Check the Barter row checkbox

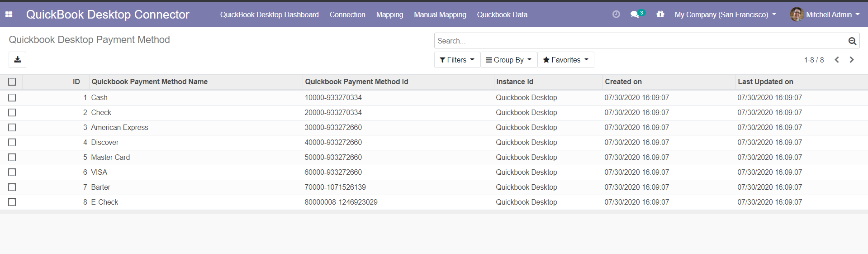(x=12, y=187)
